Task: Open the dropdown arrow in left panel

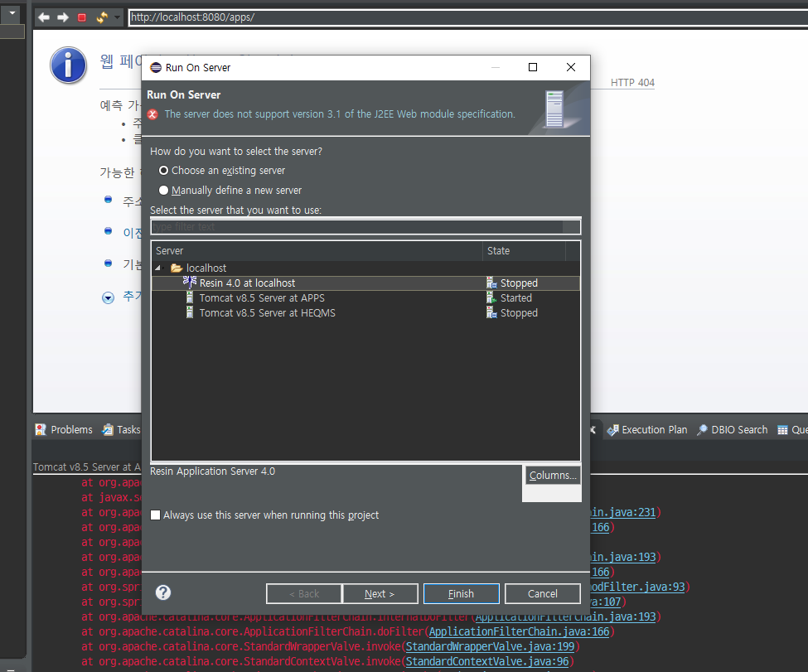Action: click(13, 12)
